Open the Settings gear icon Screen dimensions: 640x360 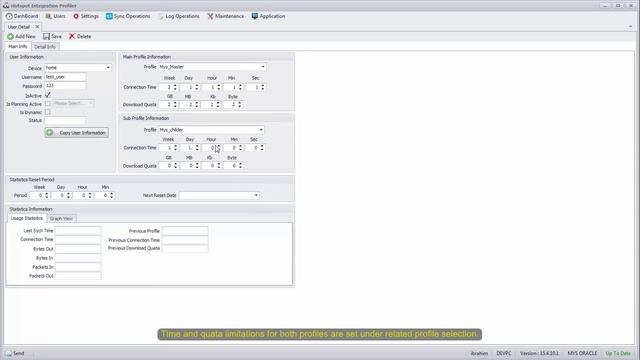point(76,16)
